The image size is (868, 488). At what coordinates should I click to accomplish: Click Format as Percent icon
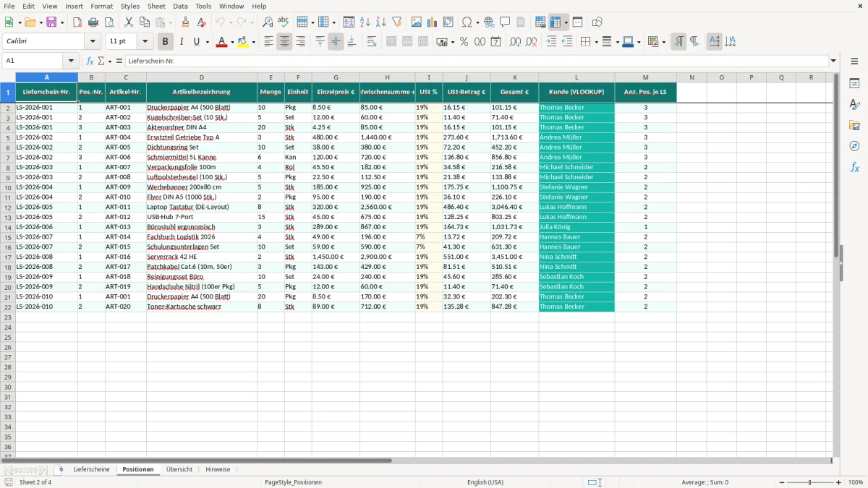(464, 42)
